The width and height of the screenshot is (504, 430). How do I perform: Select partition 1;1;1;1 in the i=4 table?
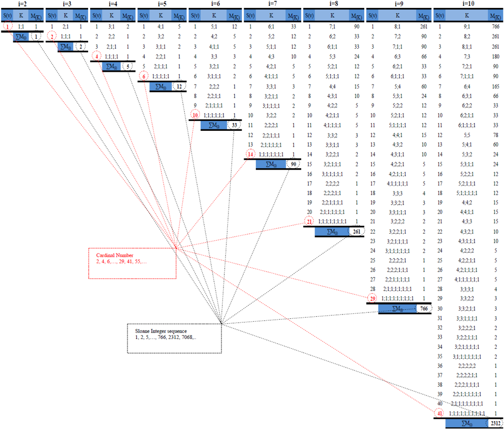112,57
